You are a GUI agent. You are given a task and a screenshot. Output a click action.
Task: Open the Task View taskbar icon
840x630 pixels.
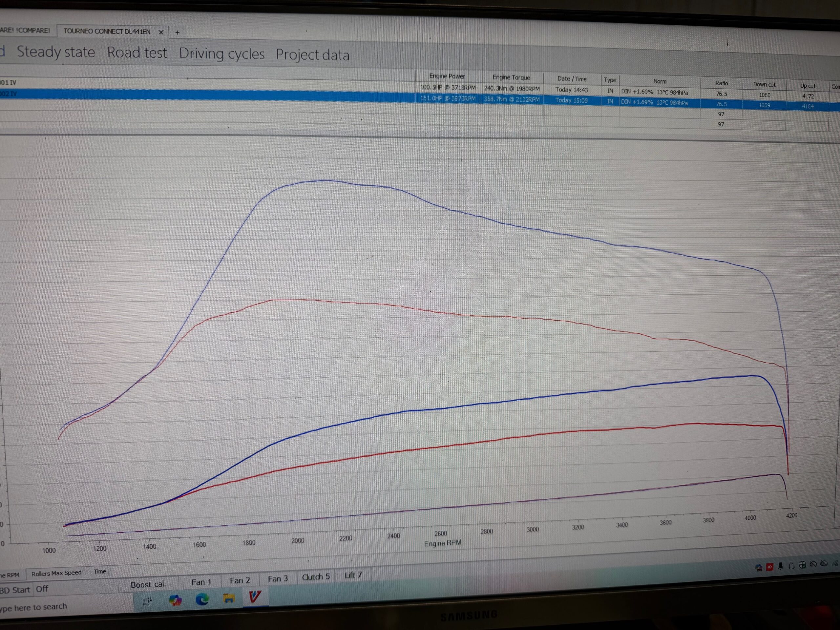click(147, 601)
